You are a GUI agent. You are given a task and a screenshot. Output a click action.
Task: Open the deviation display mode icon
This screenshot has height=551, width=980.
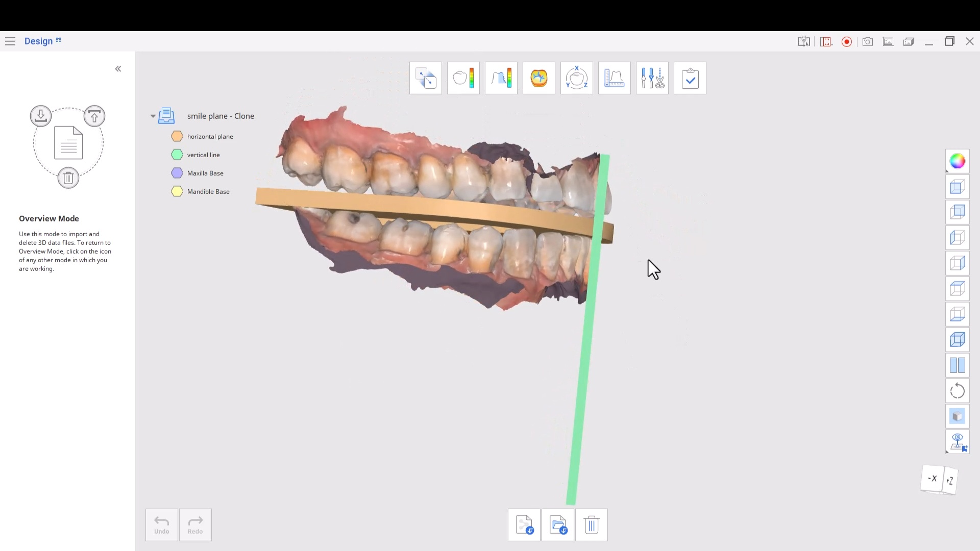pyautogui.click(x=463, y=78)
